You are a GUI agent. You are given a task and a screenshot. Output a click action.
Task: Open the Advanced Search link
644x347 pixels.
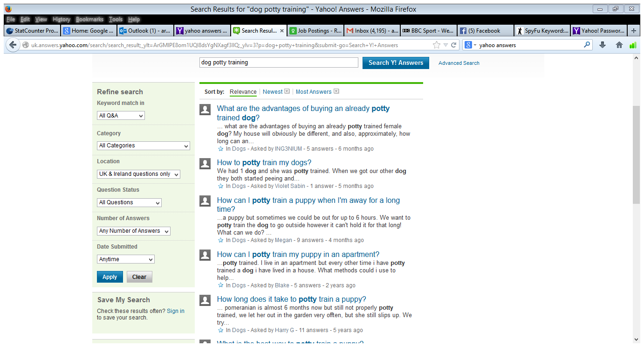[x=459, y=63]
